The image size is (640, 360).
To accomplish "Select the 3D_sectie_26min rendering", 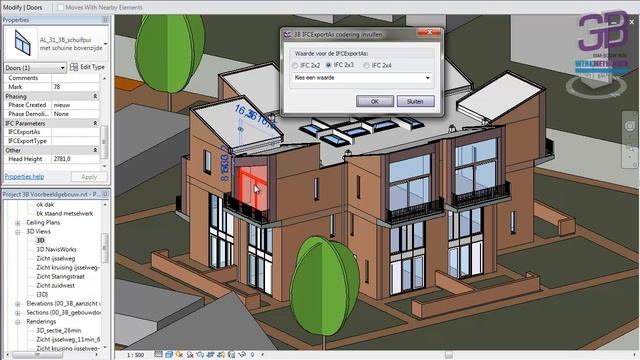I will 59,330.
